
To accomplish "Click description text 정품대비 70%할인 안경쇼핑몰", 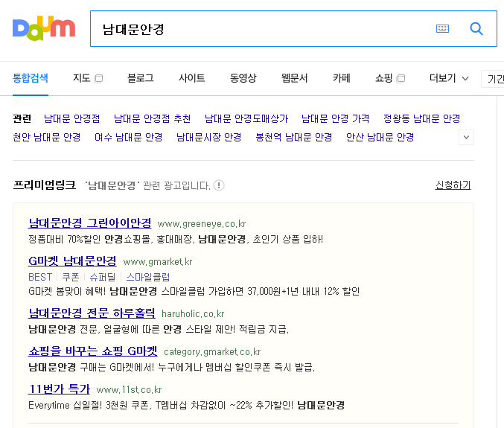I will coord(89,240).
